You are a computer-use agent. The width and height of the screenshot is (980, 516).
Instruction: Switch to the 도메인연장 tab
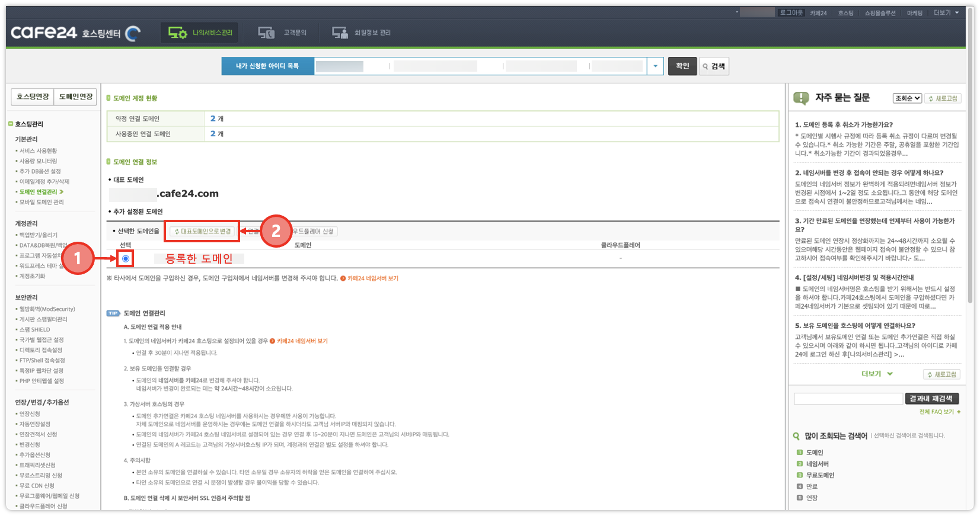[x=75, y=97]
